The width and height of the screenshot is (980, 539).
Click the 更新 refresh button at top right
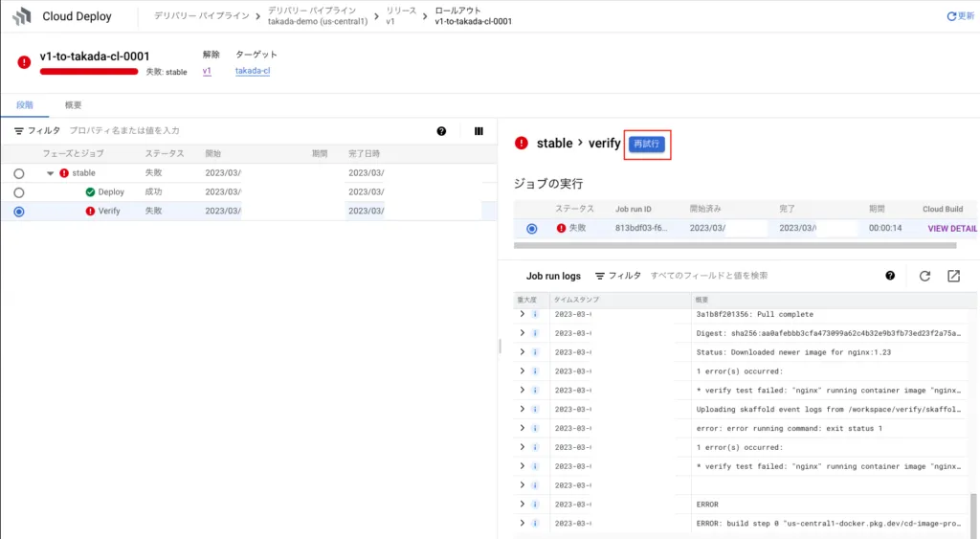[961, 16]
